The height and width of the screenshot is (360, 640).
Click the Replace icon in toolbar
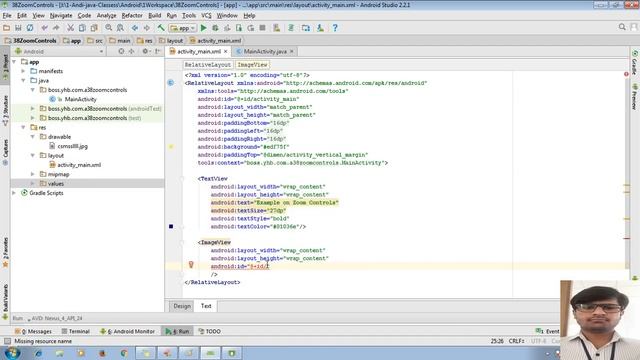point(120,28)
